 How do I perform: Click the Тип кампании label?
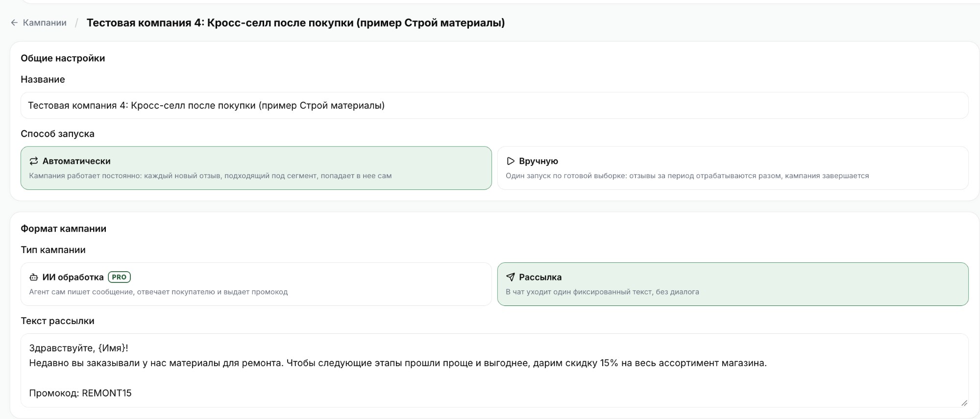pyautogui.click(x=53, y=250)
